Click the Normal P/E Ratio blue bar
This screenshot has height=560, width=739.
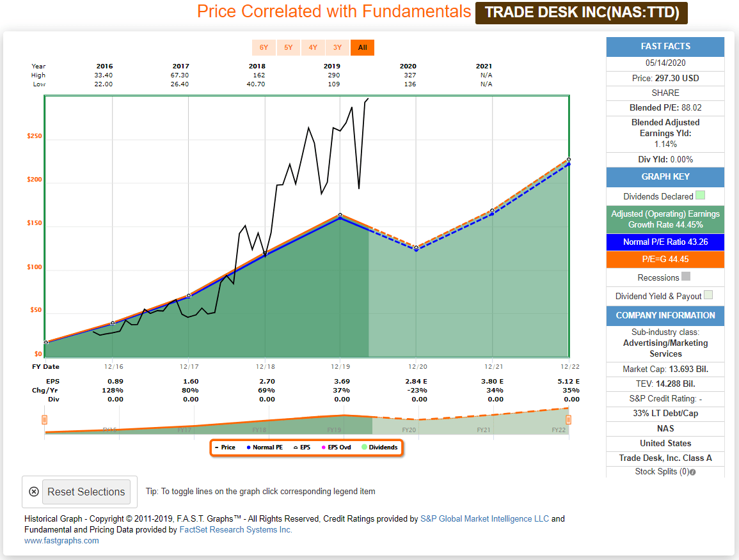[x=665, y=242]
